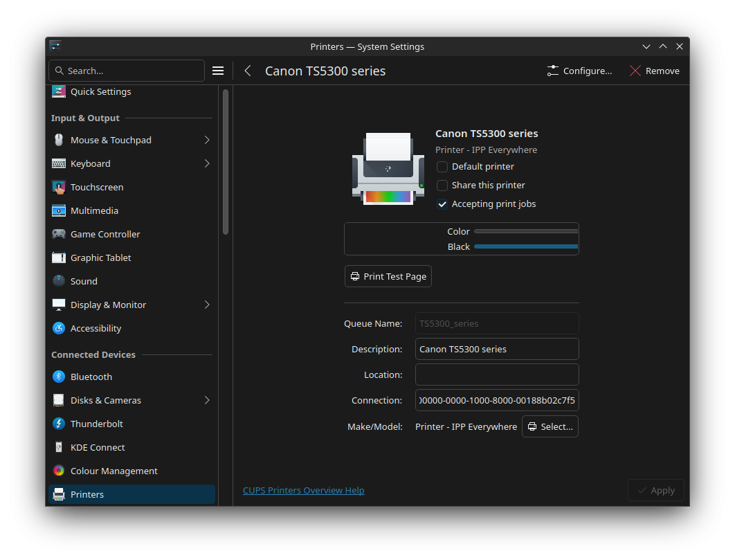The image size is (735, 560).
Task: Go back using the arrow beside the printer title
Action: coord(248,71)
